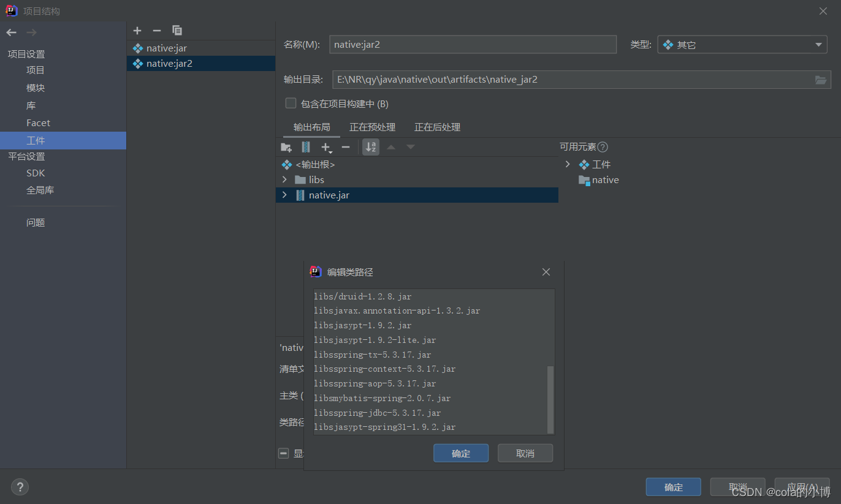Viewport: 841px width, 504px height.
Task: Open Facet settings section
Action: tap(38, 123)
